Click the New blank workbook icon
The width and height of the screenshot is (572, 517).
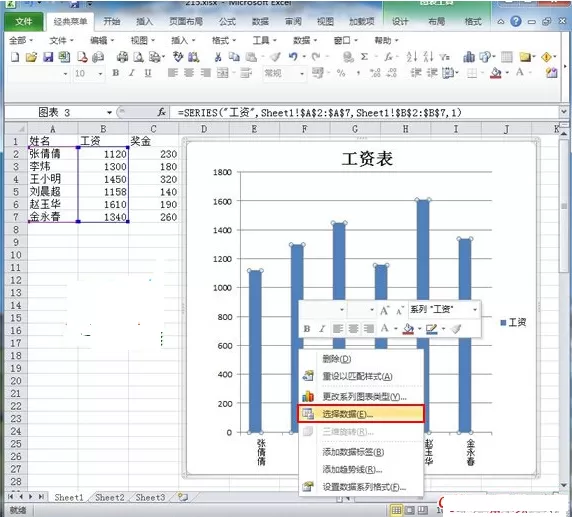click(x=15, y=57)
